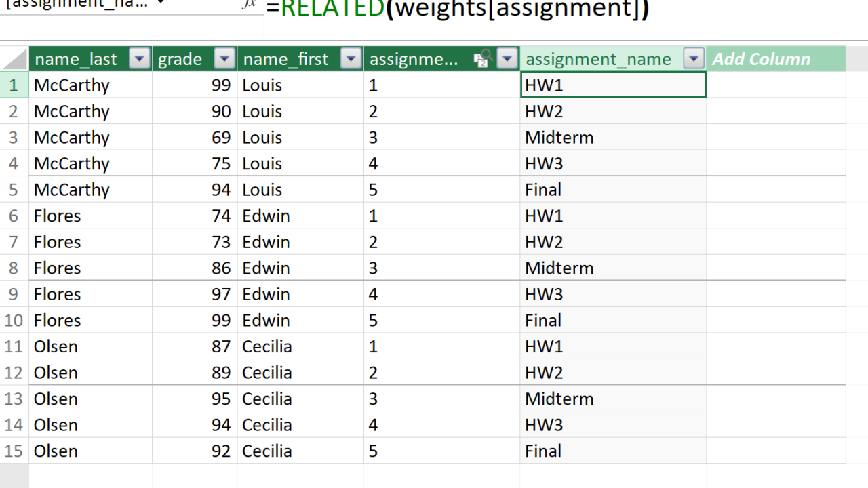Click the Add Column header
868x488 pixels.
(x=761, y=59)
